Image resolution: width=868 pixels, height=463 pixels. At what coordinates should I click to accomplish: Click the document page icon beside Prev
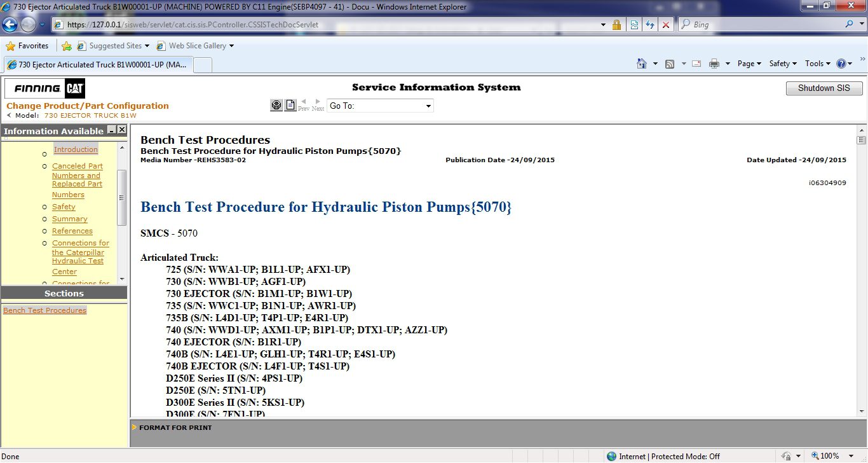(290, 106)
